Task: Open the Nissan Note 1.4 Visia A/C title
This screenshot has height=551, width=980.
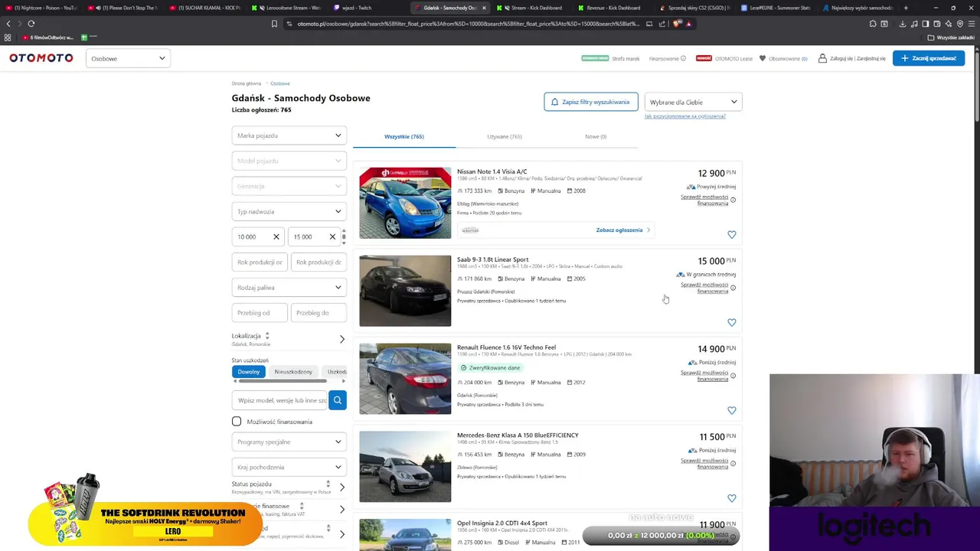Action: click(x=492, y=171)
